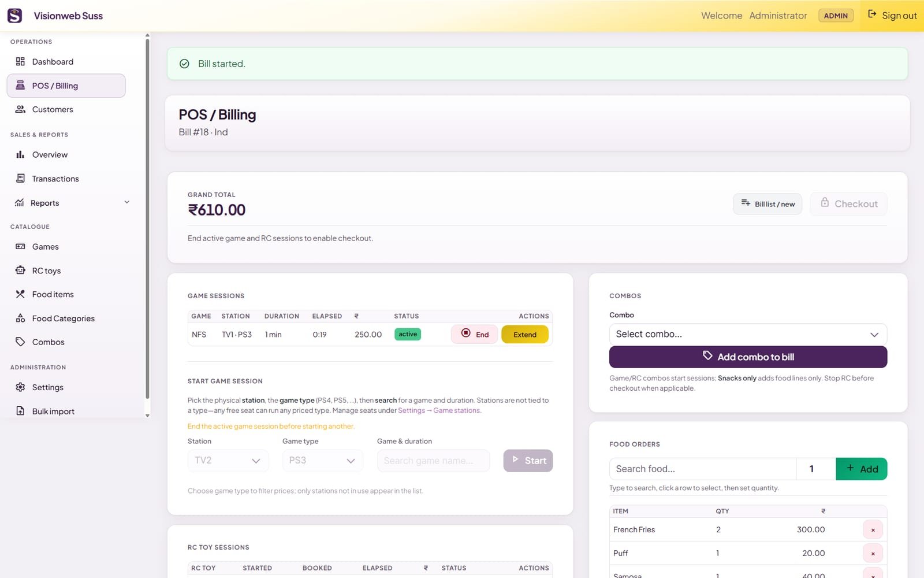Click the Start game session button
The height and width of the screenshot is (578, 924).
coord(528,461)
